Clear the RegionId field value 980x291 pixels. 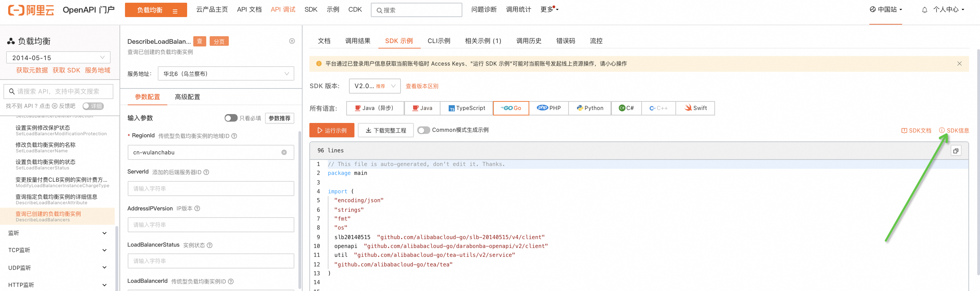click(x=284, y=153)
